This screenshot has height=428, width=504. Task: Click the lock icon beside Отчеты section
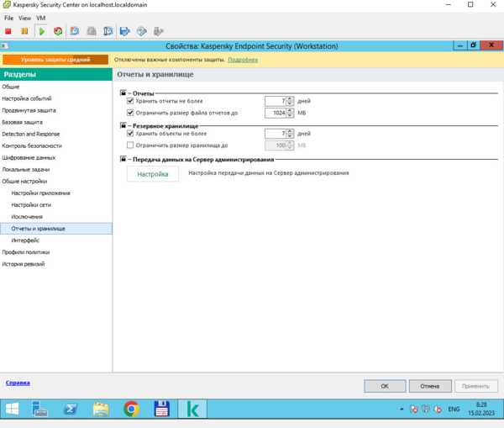123,92
